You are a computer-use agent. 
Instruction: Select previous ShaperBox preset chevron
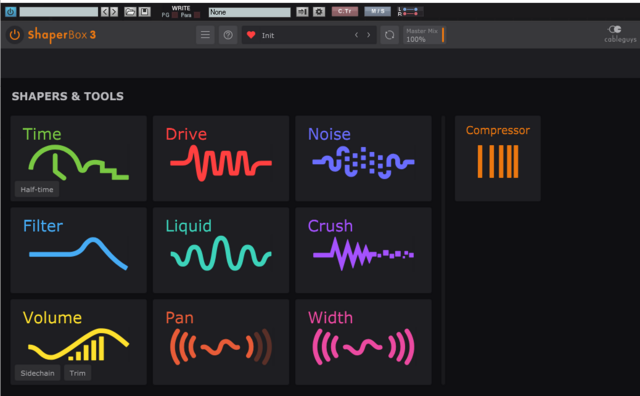356,35
